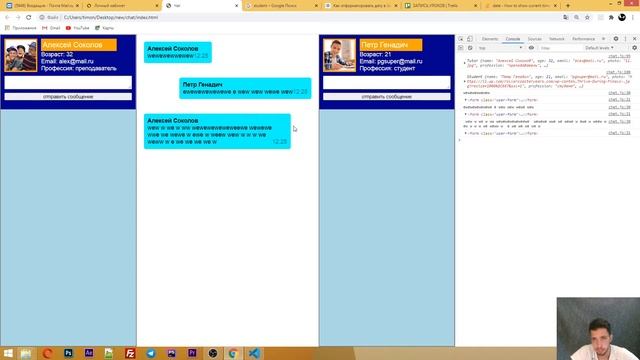Viewport: 640px width, 360px height.
Task: Open console settings gear beside Default levels
Action: point(634,48)
